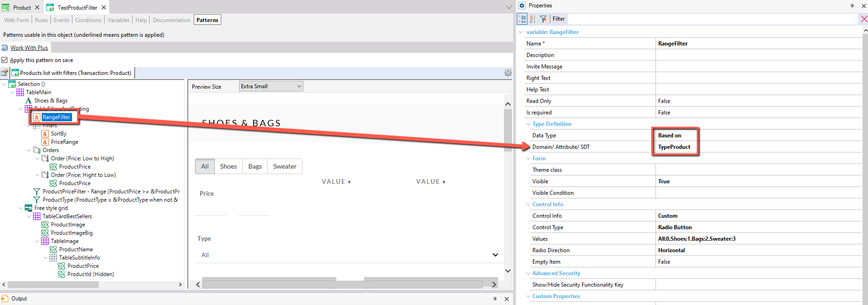868x305 pixels.
Task: Collapse the Selection tree node
Action: (4, 84)
